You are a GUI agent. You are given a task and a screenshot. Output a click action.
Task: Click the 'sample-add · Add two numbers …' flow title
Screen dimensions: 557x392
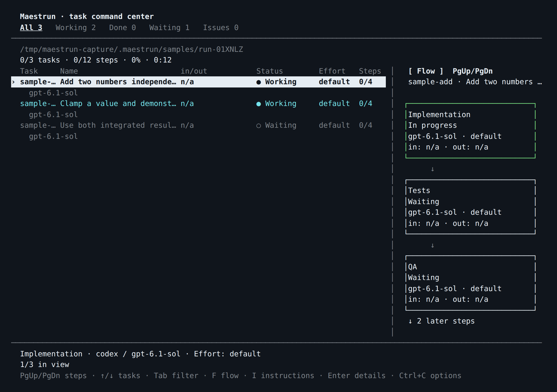point(475,82)
